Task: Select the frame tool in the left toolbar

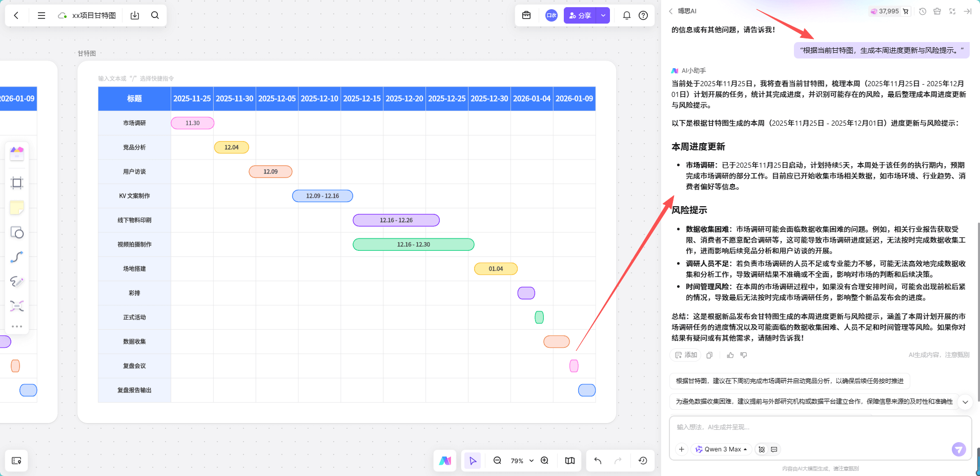Action: (x=17, y=183)
